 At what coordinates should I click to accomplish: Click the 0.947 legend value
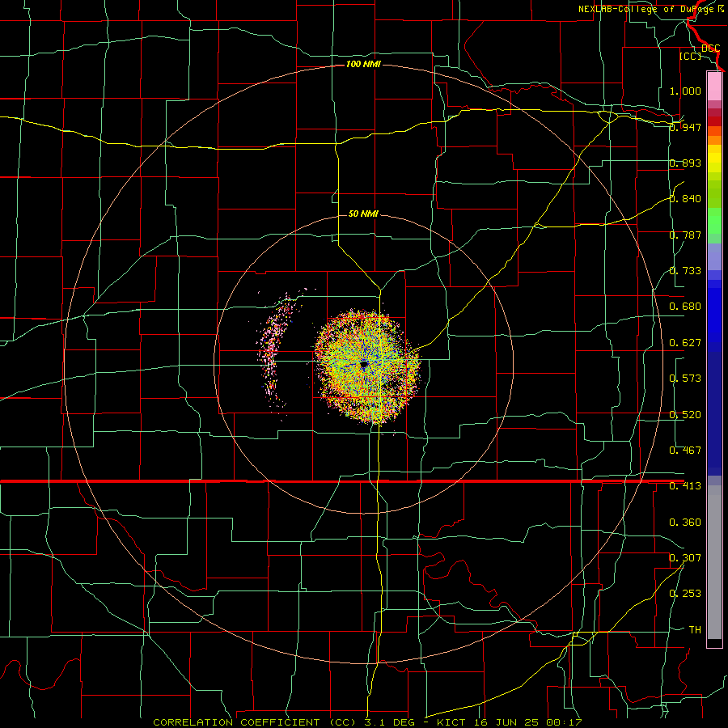(685, 127)
